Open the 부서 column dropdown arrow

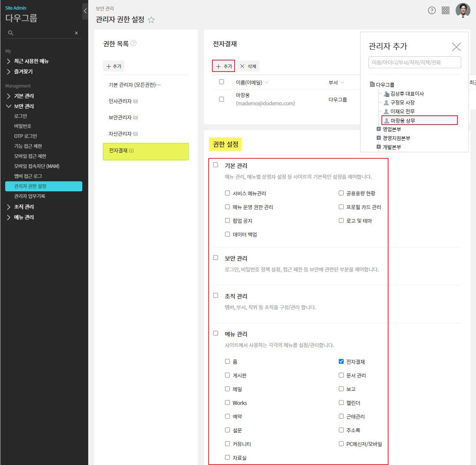(x=342, y=83)
